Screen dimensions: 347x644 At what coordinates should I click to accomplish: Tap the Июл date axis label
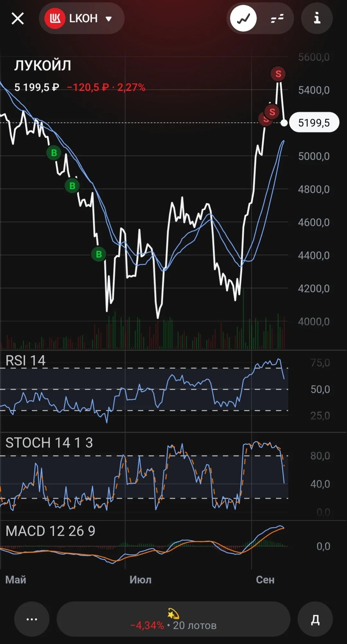pos(140,580)
